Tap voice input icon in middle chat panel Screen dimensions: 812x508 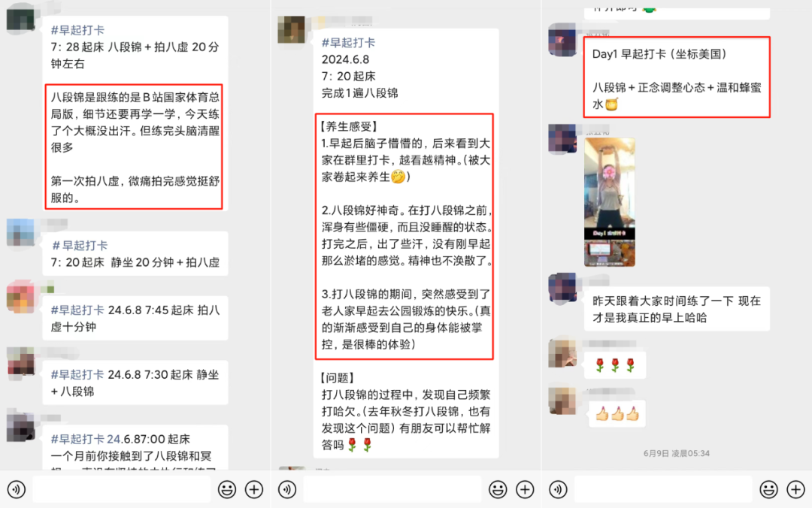pos(287,489)
